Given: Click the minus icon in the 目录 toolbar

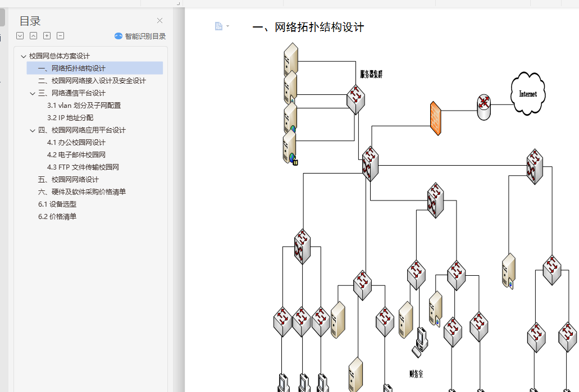Looking at the screenshot, I should (60, 36).
